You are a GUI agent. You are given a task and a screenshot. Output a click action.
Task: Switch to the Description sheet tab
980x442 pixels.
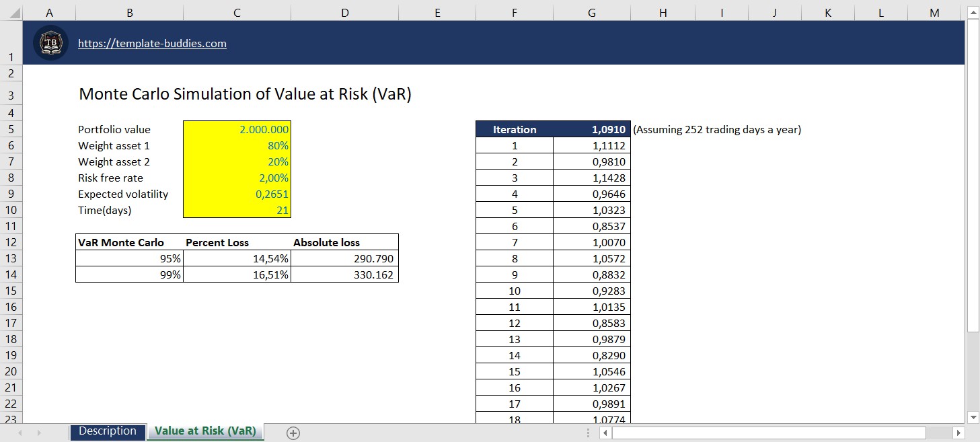(x=107, y=431)
